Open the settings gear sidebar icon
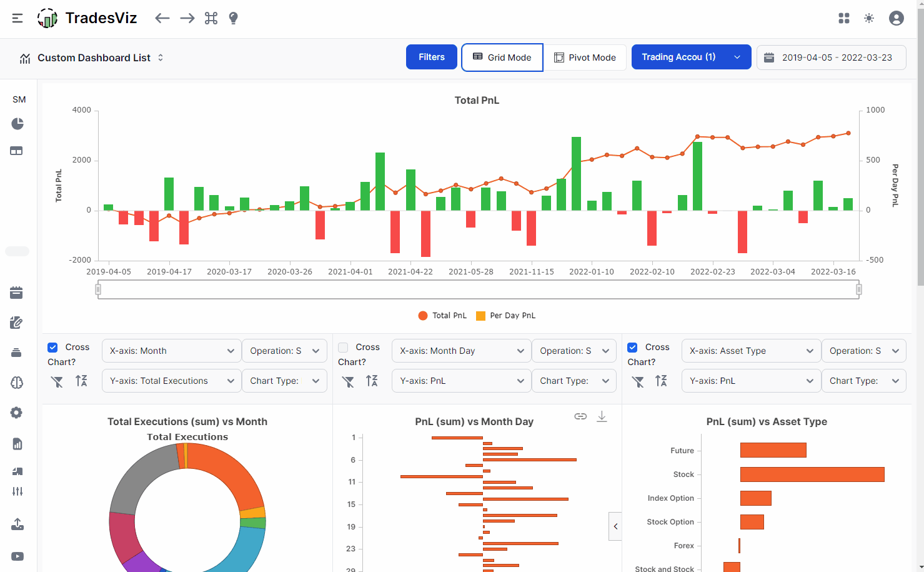 pyautogui.click(x=16, y=413)
